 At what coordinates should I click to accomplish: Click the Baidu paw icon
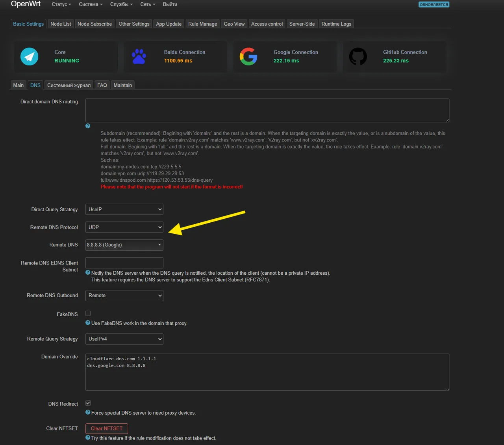(x=139, y=56)
